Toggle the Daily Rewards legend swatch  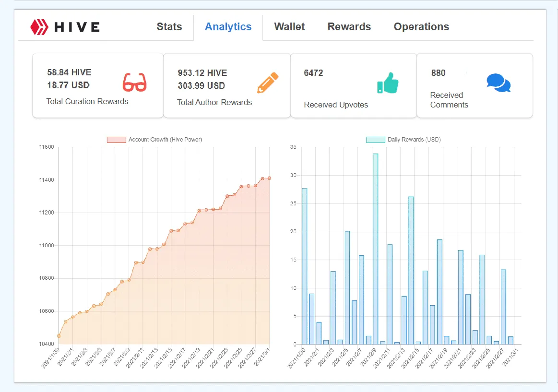[x=376, y=140]
